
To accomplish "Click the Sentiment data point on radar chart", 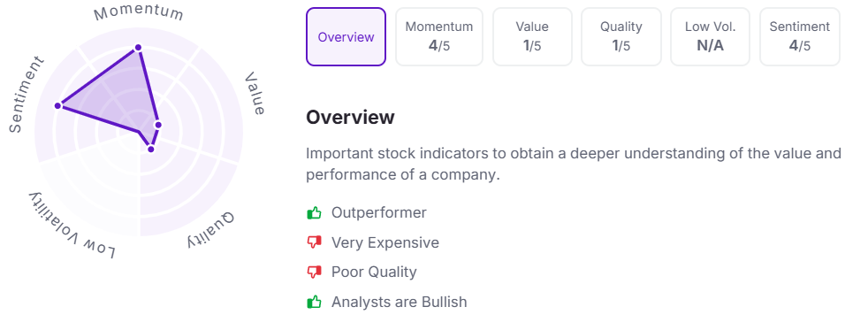I will click(x=57, y=105).
